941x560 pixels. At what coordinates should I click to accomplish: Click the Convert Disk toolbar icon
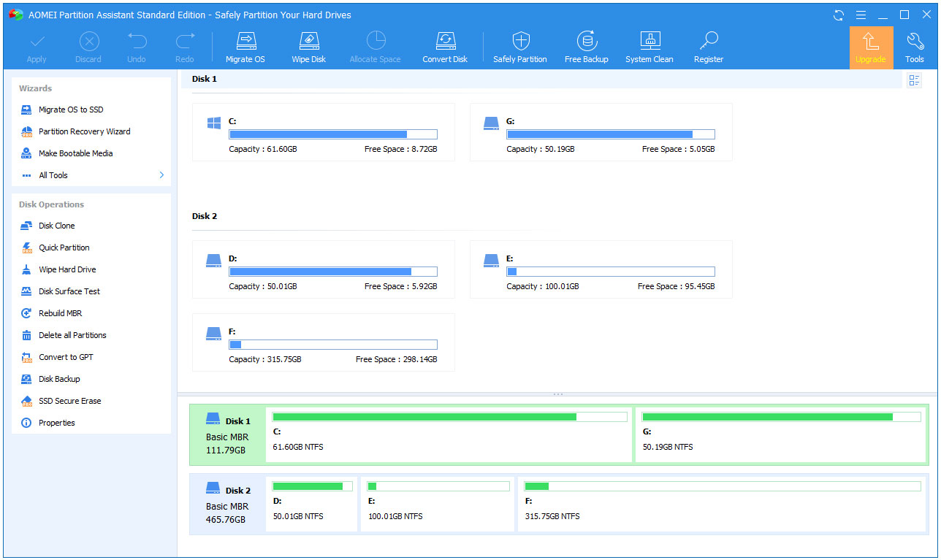[x=445, y=42]
